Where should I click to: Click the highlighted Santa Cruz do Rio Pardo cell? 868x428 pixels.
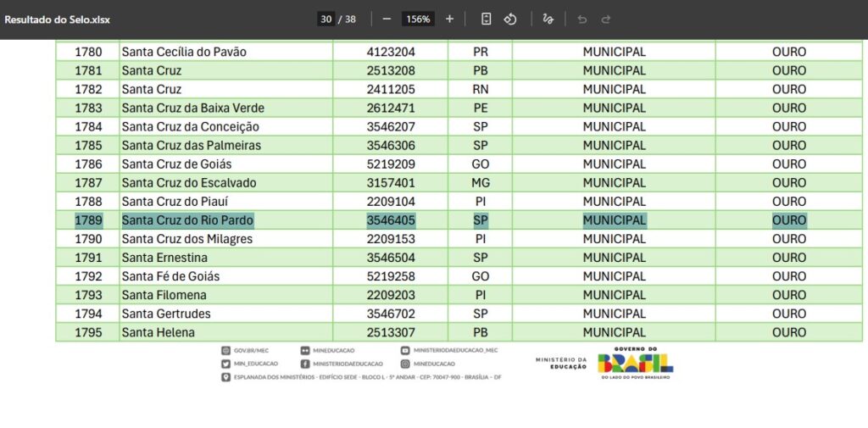(187, 220)
